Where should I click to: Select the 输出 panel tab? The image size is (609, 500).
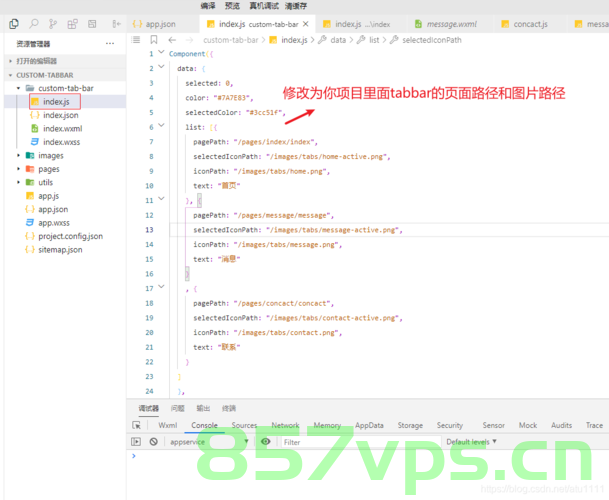tap(203, 408)
